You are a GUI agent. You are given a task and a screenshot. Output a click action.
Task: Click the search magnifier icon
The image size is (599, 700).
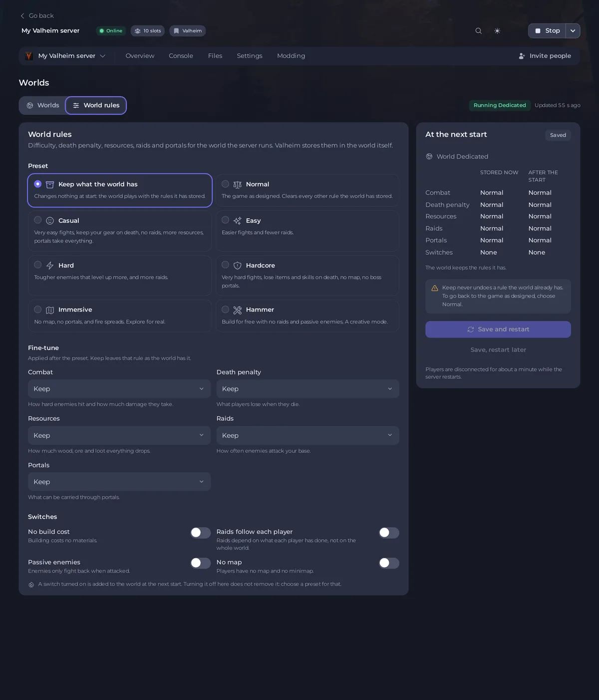[x=478, y=31]
